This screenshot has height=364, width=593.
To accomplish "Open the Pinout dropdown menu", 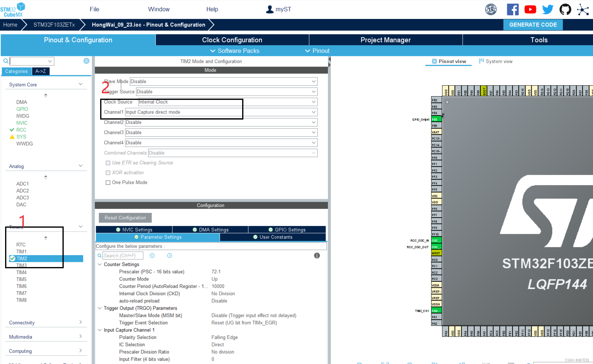I will coord(317,51).
